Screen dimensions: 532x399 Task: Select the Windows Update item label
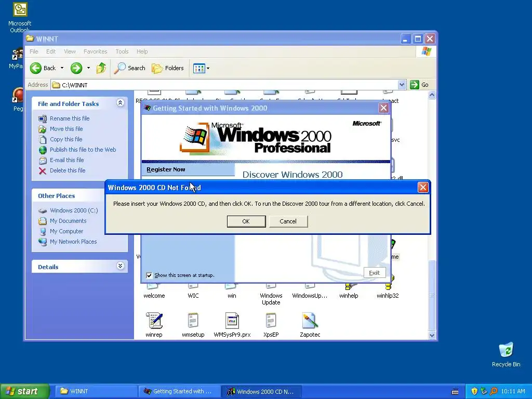click(271, 299)
